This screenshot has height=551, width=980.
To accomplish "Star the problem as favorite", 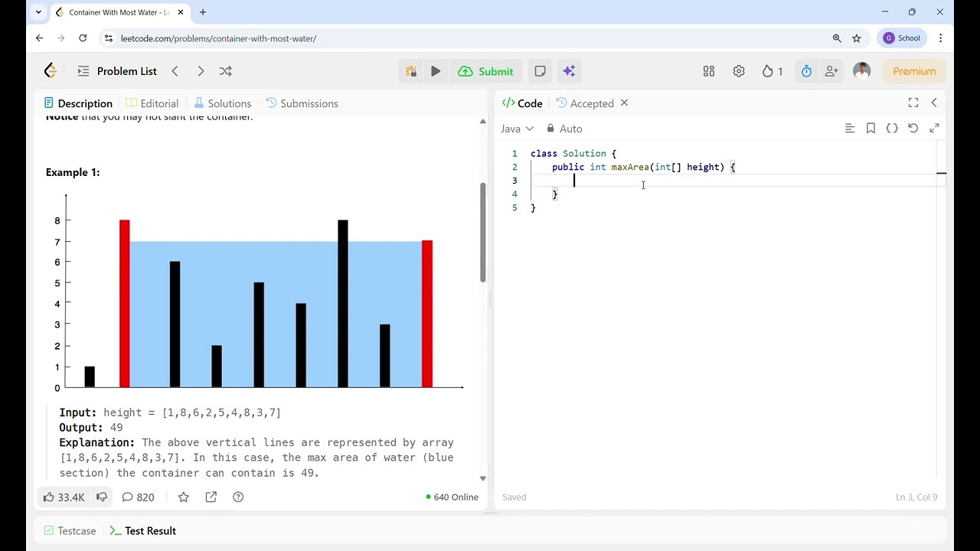I will point(184,497).
